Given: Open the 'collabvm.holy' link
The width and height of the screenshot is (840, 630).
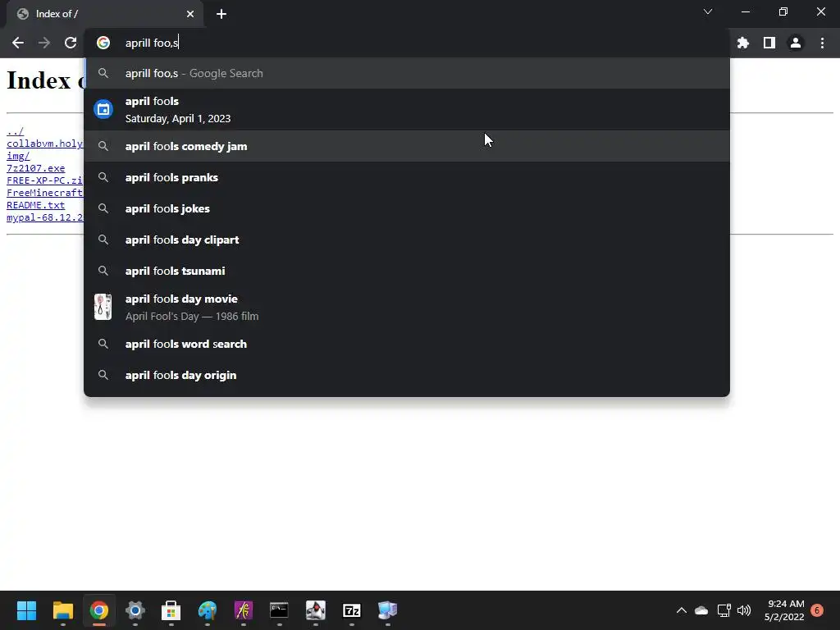Looking at the screenshot, I should click(x=45, y=144).
